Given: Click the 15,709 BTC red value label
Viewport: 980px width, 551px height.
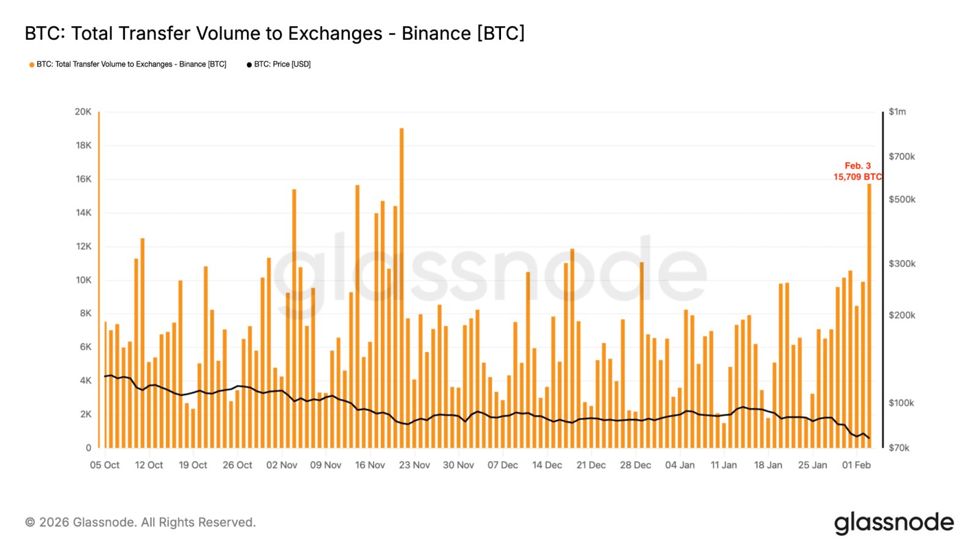Looking at the screenshot, I should 857,177.
